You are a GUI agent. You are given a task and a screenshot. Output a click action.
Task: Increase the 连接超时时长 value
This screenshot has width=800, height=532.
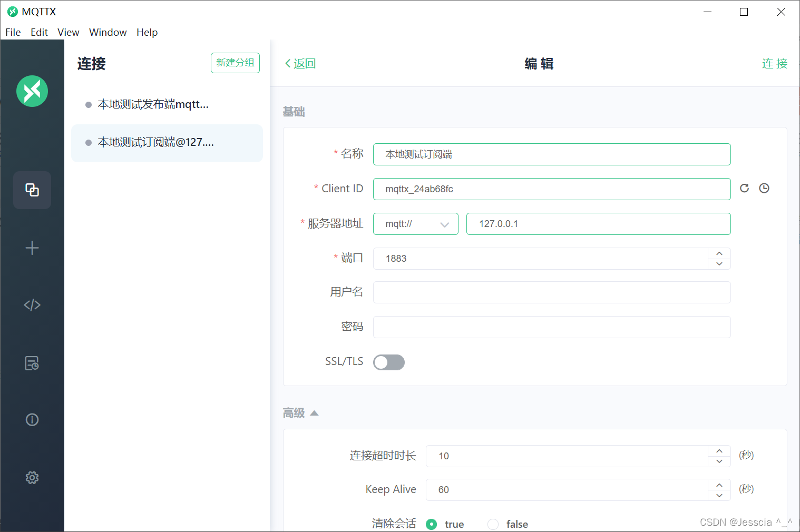pos(719,451)
